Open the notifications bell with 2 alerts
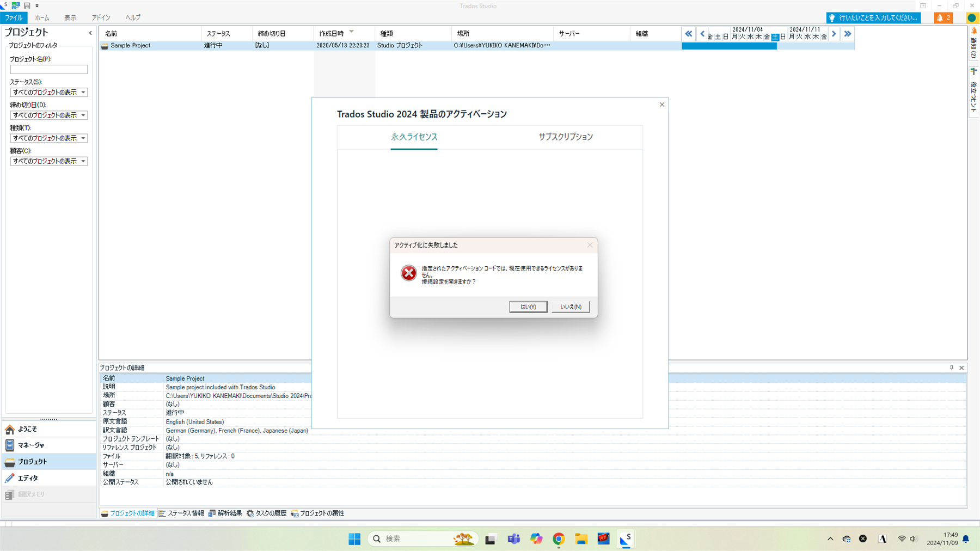Screen dimensions: 980x551 point(944,18)
